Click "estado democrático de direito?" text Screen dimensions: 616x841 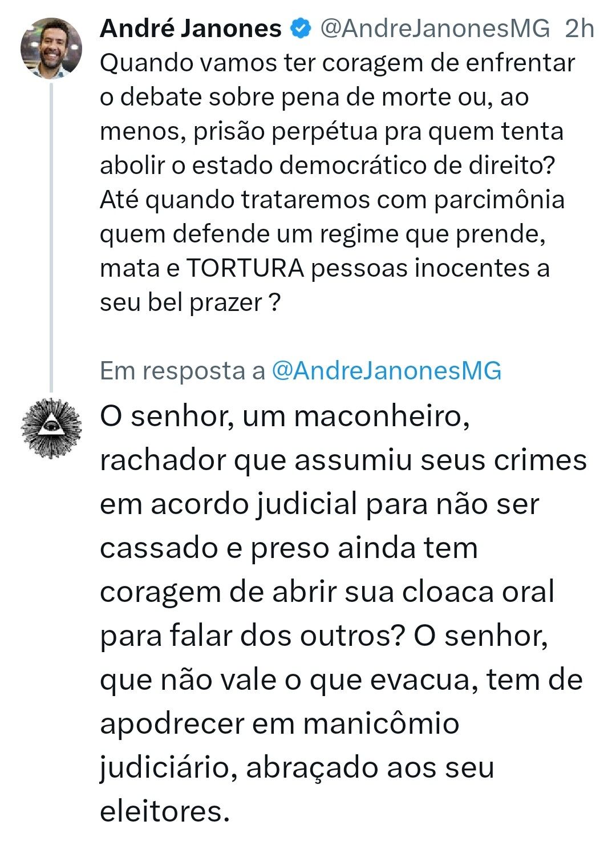point(374,165)
